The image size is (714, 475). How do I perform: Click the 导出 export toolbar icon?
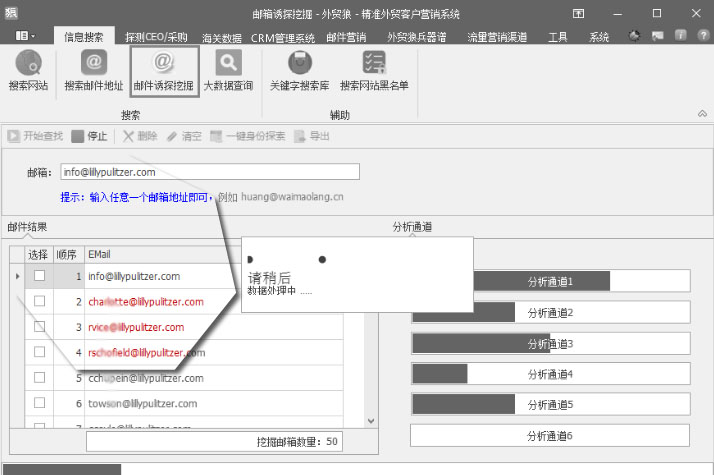tap(312, 136)
